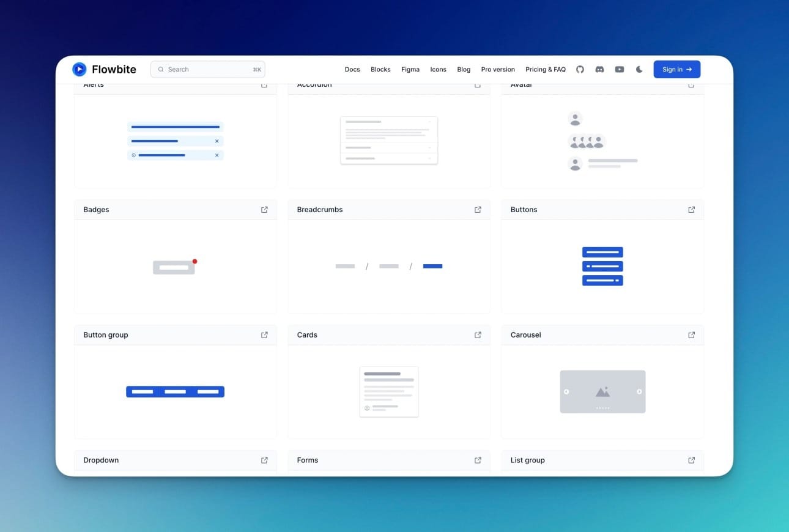Open the Pro version link
This screenshot has width=789, height=532.
[498, 70]
